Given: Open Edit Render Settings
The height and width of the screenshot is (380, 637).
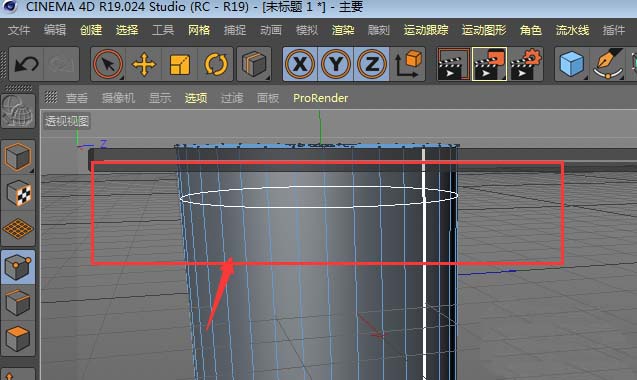Looking at the screenshot, I should pyautogui.click(x=525, y=64).
